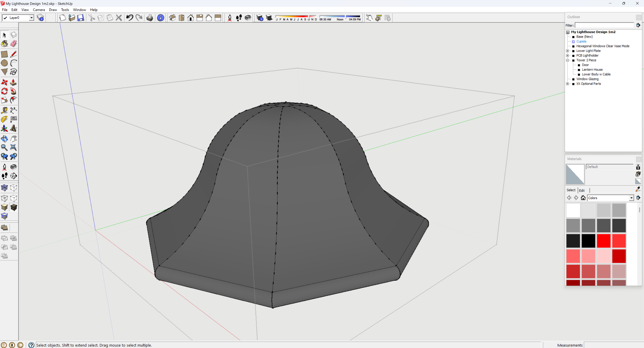
Task: Click the Zoom Extents tool
Action: point(13,148)
